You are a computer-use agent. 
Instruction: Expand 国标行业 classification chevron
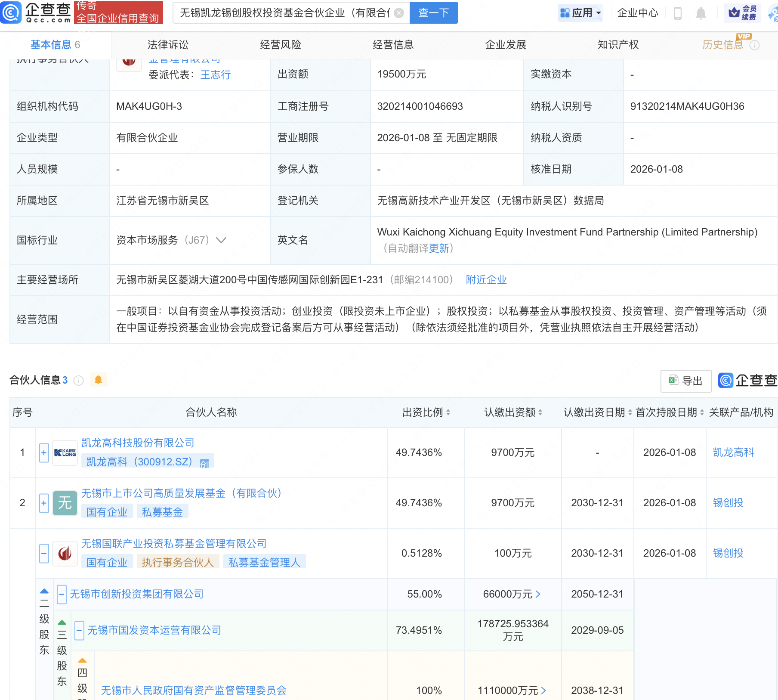point(221,240)
